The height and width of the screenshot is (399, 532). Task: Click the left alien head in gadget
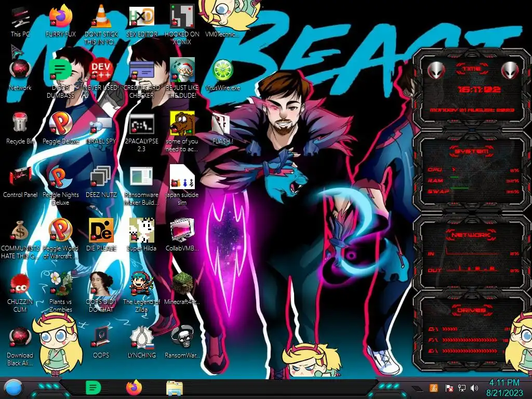[x=436, y=70]
